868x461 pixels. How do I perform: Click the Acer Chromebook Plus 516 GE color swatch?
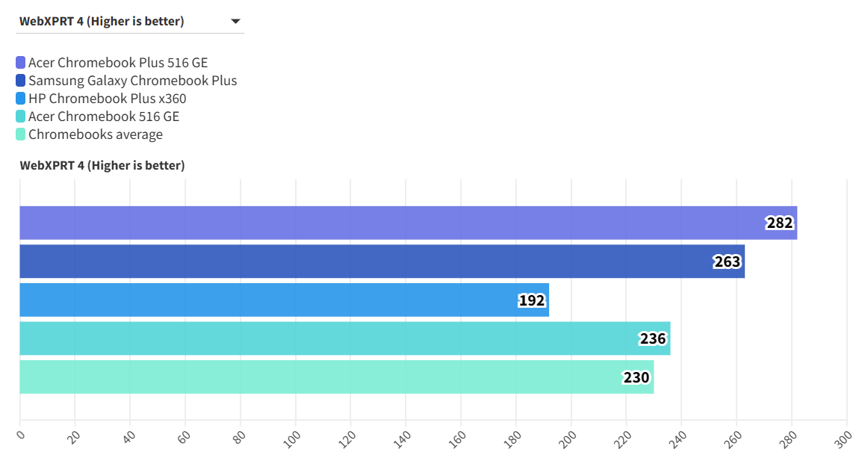[21, 63]
